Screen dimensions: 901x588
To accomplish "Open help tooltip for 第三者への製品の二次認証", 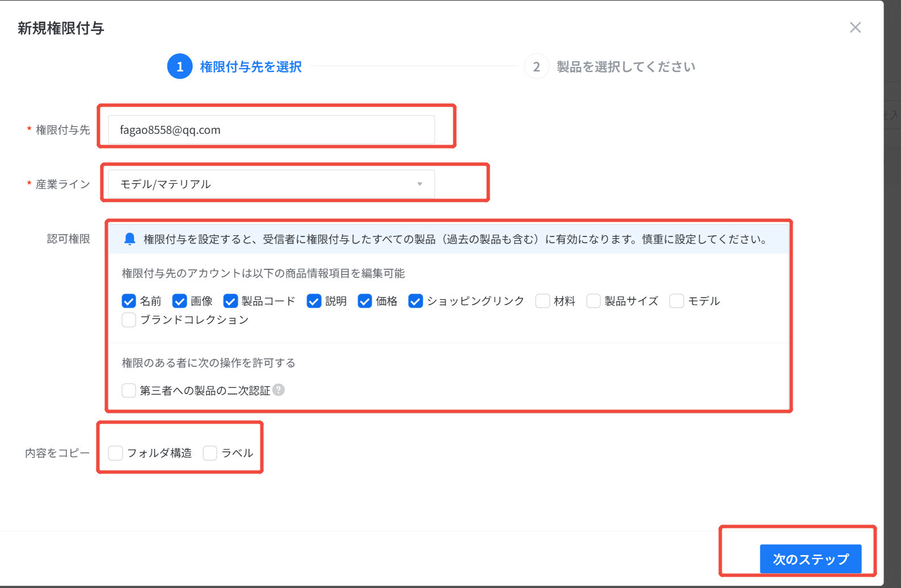I will [x=279, y=390].
